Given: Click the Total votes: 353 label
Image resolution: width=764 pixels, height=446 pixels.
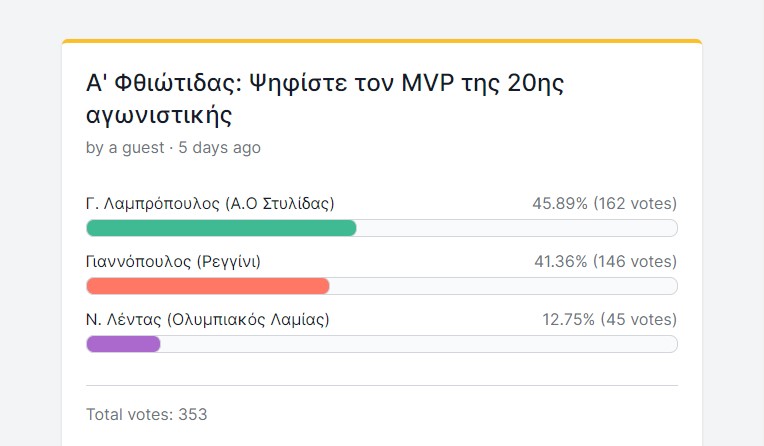Looking at the screenshot, I should tap(147, 414).
